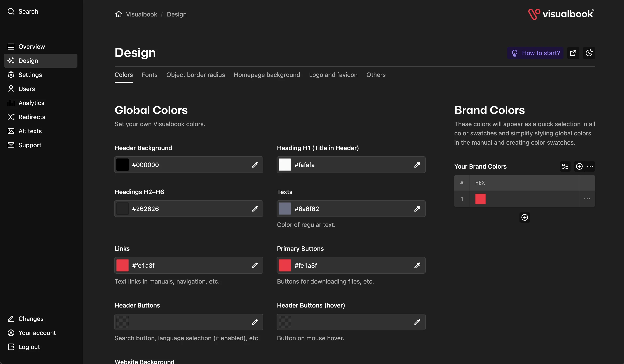Click Headings H2–H6 dark swatch
This screenshot has height=364, width=624.
pyautogui.click(x=123, y=209)
